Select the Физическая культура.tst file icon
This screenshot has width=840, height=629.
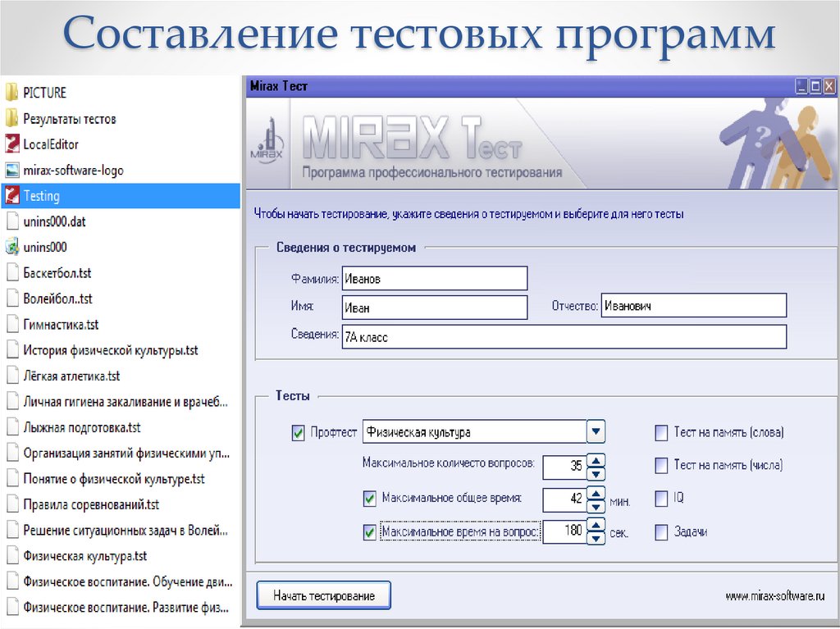click(x=12, y=555)
